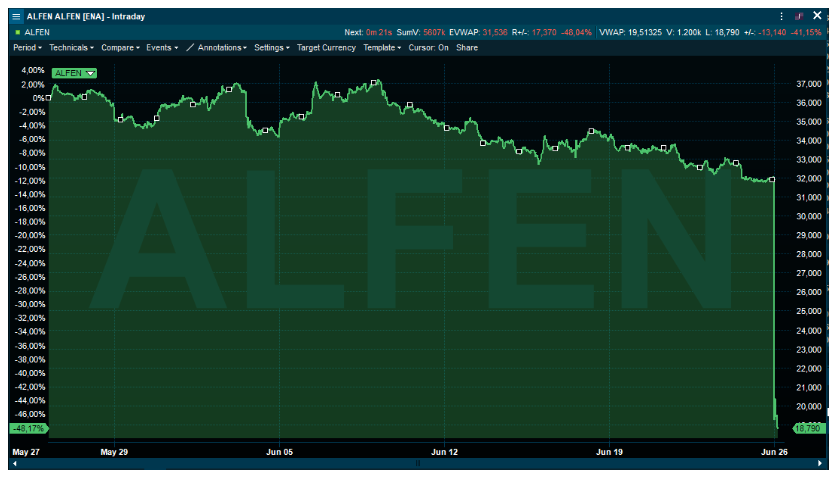This screenshot has height=482, width=835.
Task: Click the ALFEN ALFEN [ENA] - Intraday title
Action: (86, 17)
